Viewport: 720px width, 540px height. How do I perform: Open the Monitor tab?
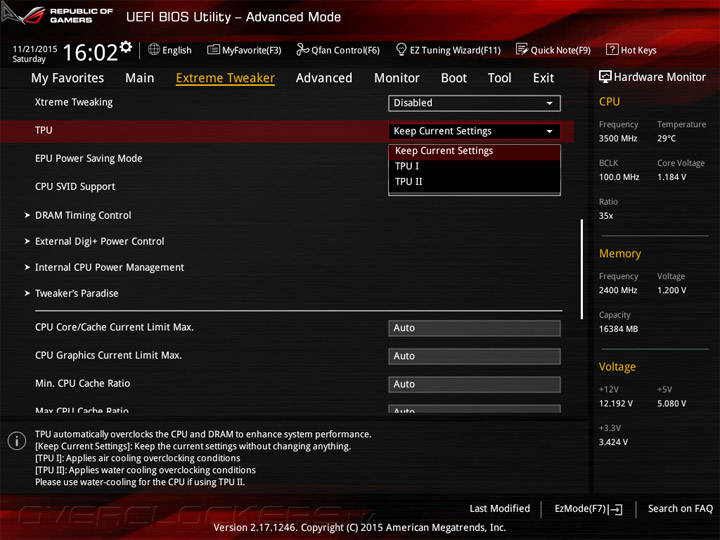pyautogui.click(x=397, y=78)
